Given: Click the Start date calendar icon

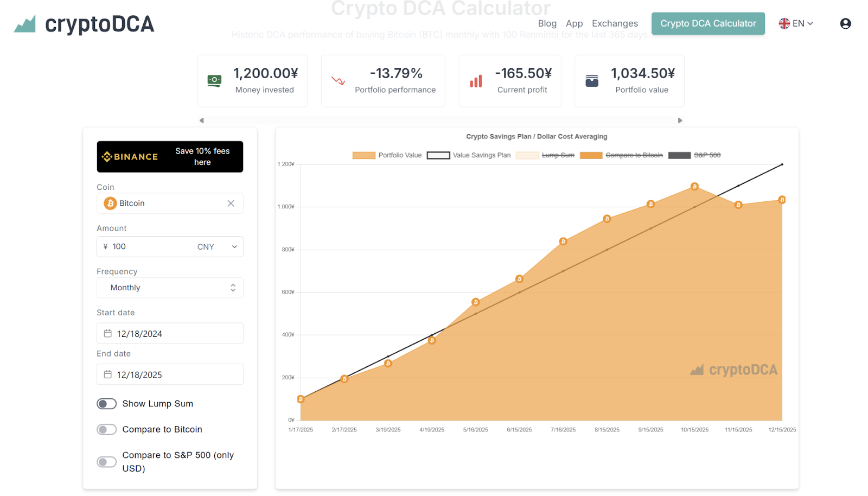Looking at the screenshot, I should pos(108,334).
